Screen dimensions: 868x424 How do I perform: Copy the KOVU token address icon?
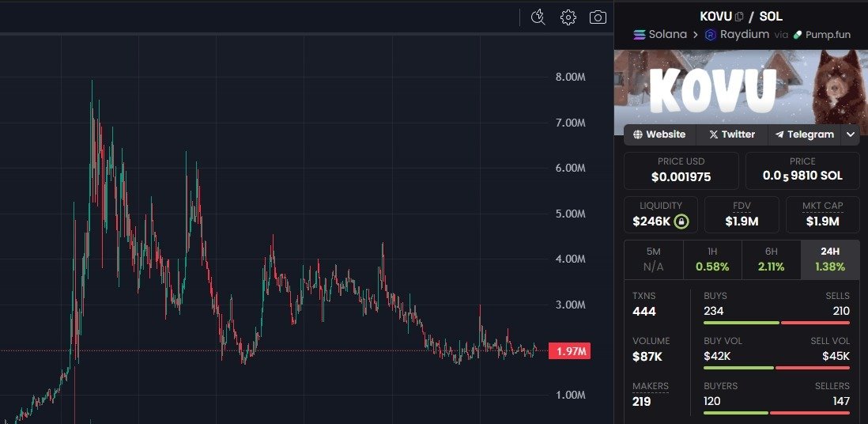pyautogui.click(x=740, y=17)
